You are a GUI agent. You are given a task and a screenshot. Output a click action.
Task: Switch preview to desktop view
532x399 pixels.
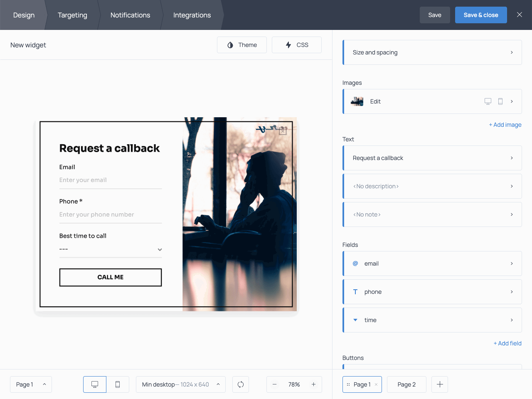[x=94, y=384]
